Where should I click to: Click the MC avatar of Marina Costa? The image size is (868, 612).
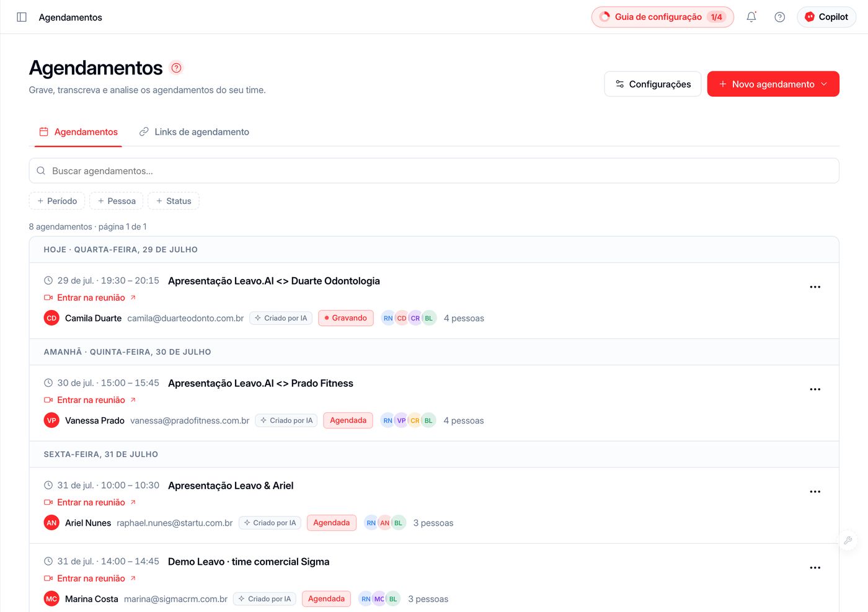(x=51, y=599)
